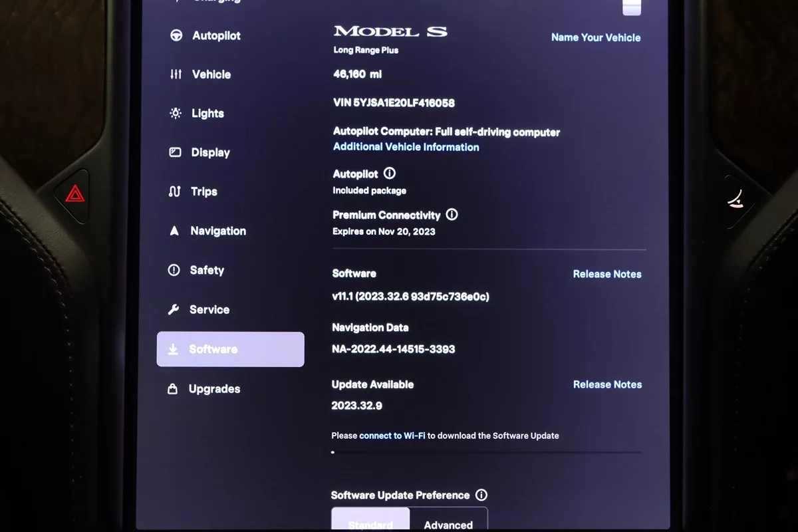Open info icon next to Autopilot package
798x532 pixels.
(390, 174)
